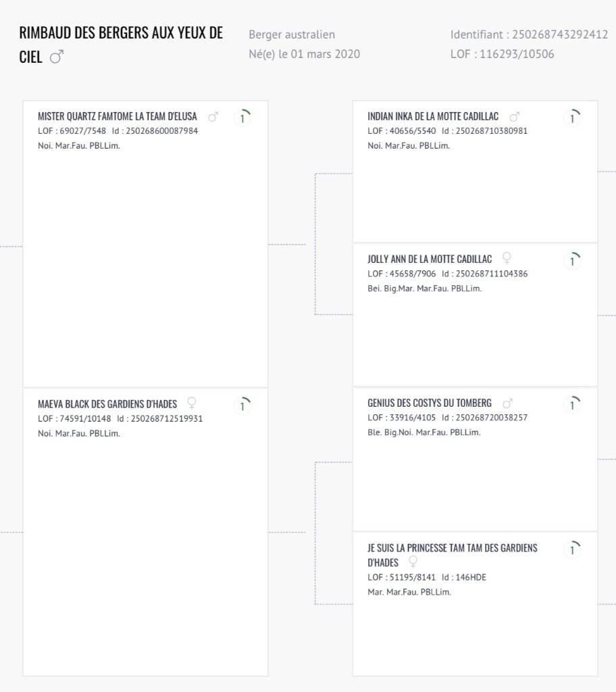Click male symbol beside Indian Inka name
Screen dimensions: 616x692
[x=514, y=117]
